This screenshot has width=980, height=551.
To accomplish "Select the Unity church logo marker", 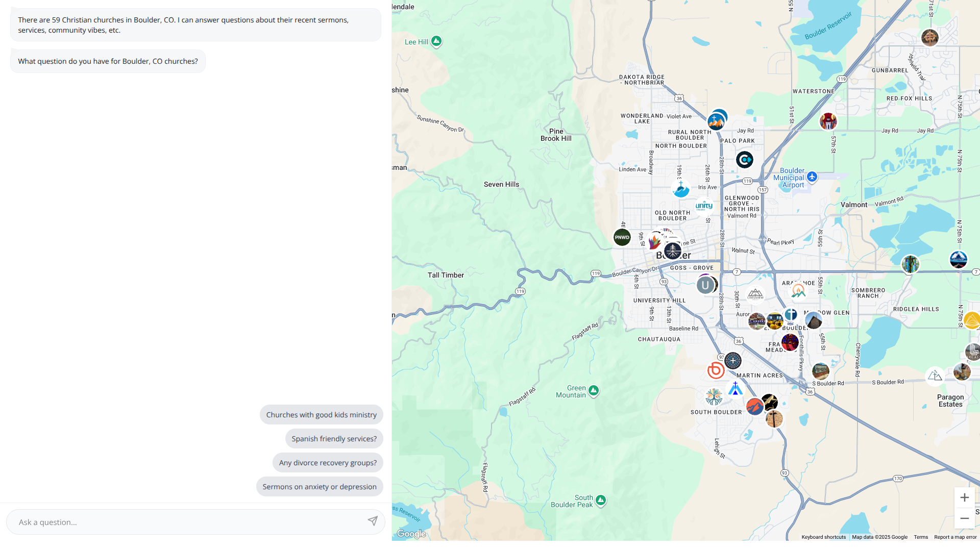I will (x=704, y=206).
